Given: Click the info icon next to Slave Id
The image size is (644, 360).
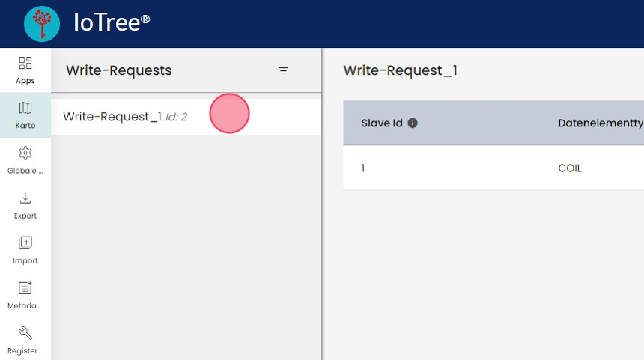Looking at the screenshot, I should pyautogui.click(x=413, y=123).
